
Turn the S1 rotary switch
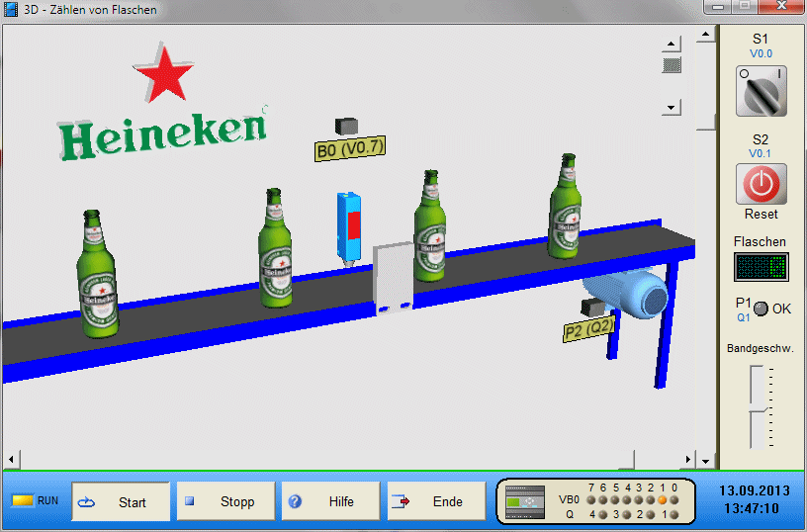[761, 91]
